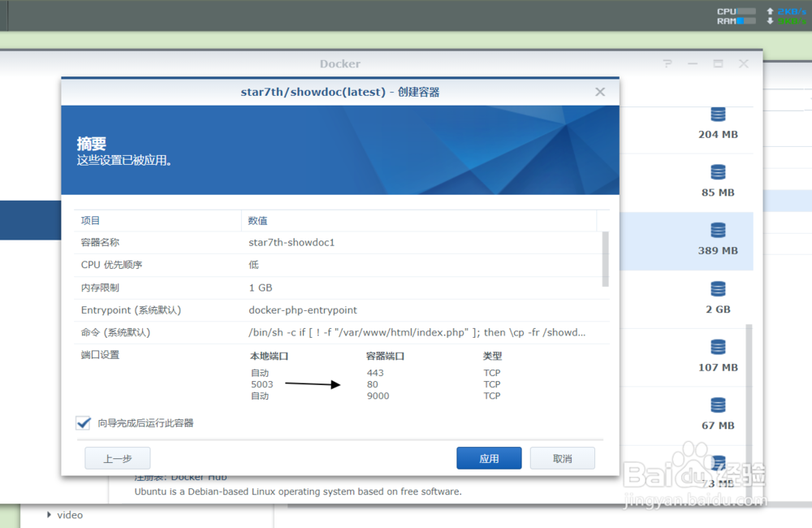Click the 内存限制 row label
The width and height of the screenshot is (812, 528).
(100, 288)
